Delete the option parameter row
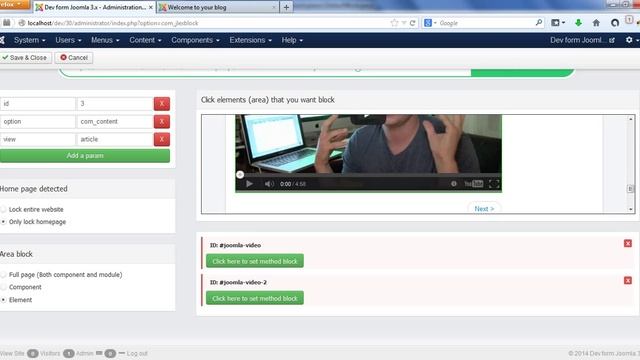The width and height of the screenshot is (640, 360). tap(162, 122)
